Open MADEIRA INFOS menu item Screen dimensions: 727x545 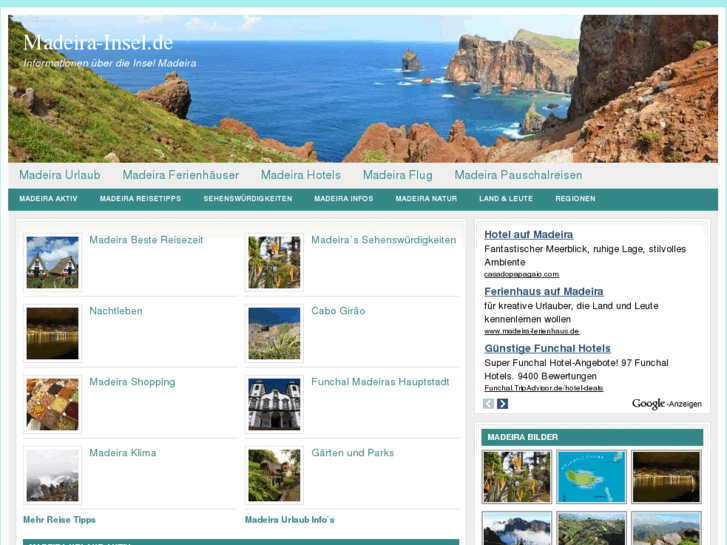coord(344,199)
